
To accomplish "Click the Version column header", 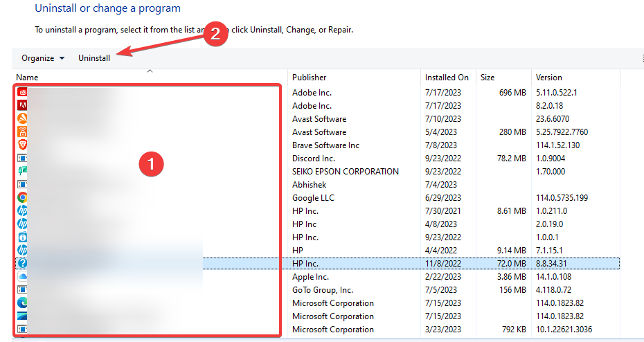I will [x=548, y=77].
